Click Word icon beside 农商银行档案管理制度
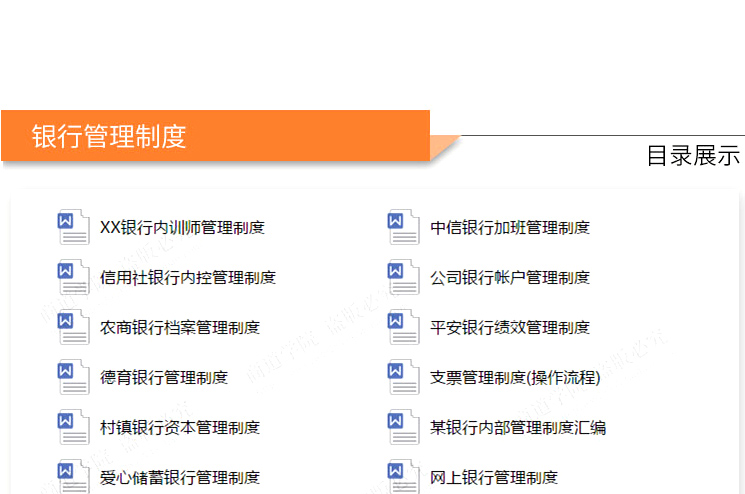 [x=73, y=327]
